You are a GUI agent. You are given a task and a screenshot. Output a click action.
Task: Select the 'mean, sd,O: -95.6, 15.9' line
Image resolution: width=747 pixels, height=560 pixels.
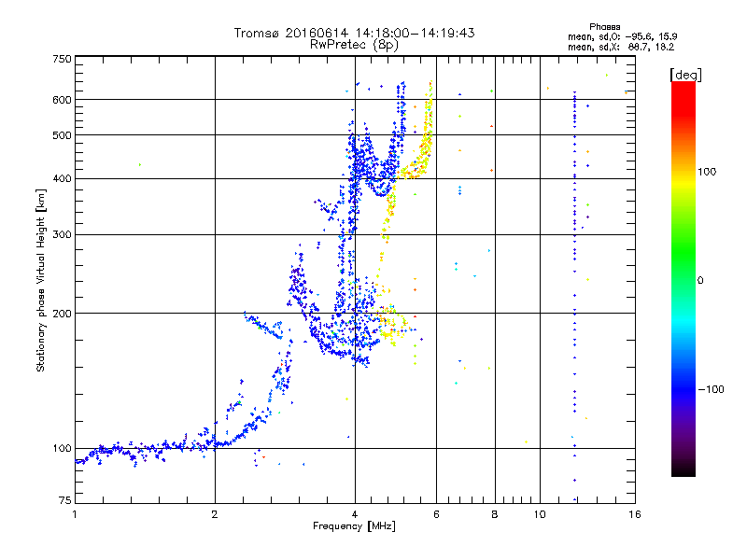622,36
